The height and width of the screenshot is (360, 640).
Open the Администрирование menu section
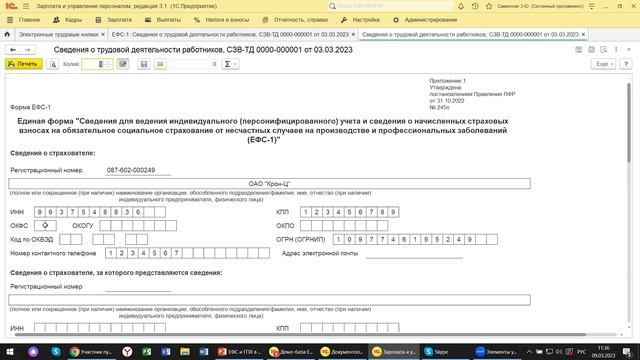tap(425, 20)
